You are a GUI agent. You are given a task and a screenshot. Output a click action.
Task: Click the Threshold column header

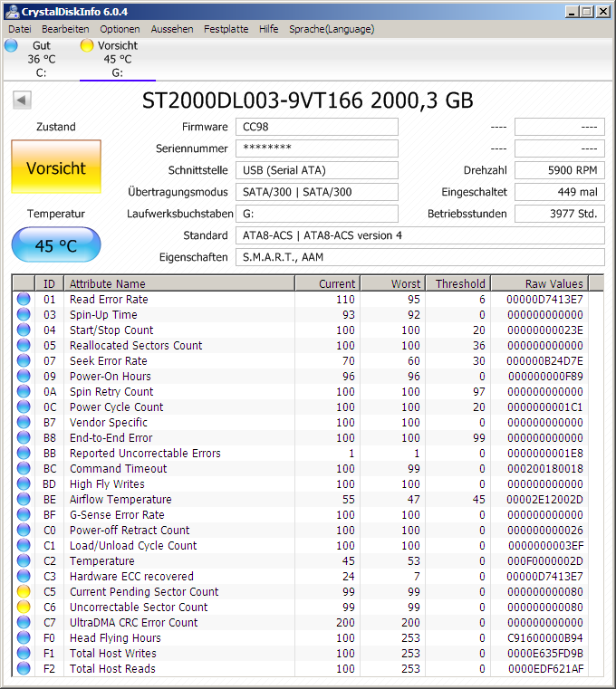[x=458, y=283]
